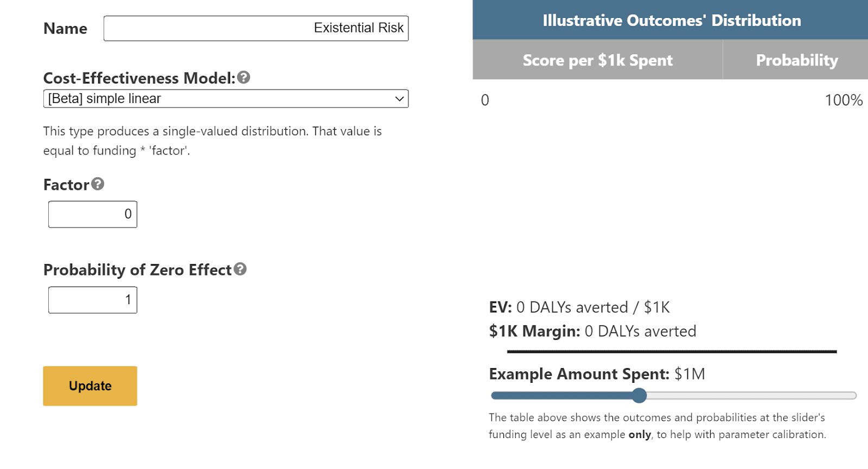Click the Example Amount Spent $1M label
Viewport: 868px width, 469px height.
click(597, 374)
